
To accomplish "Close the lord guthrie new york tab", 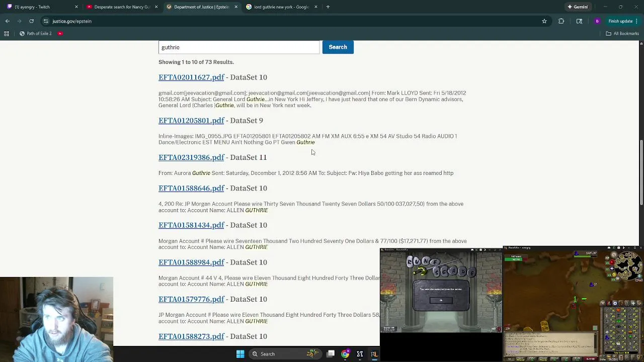I will 316,7.
